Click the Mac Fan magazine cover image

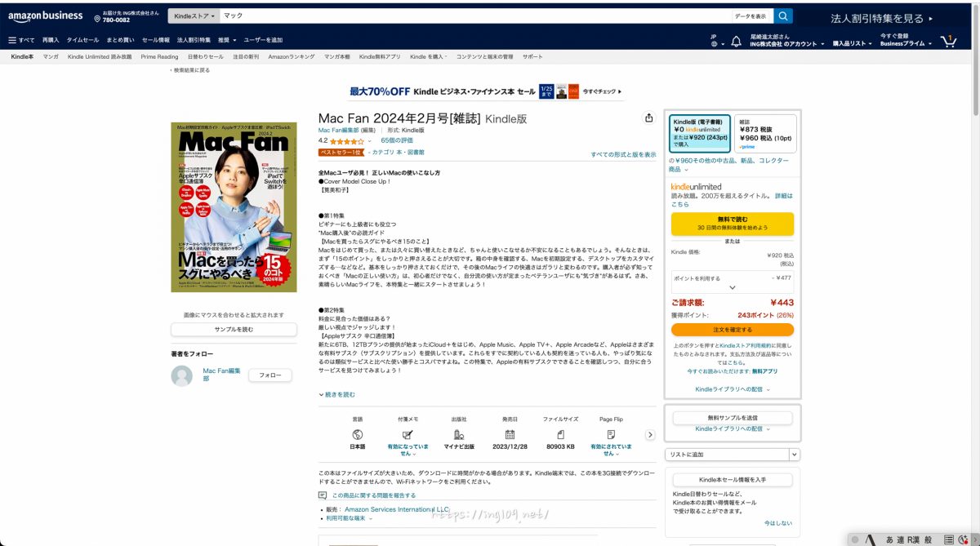coord(234,207)
